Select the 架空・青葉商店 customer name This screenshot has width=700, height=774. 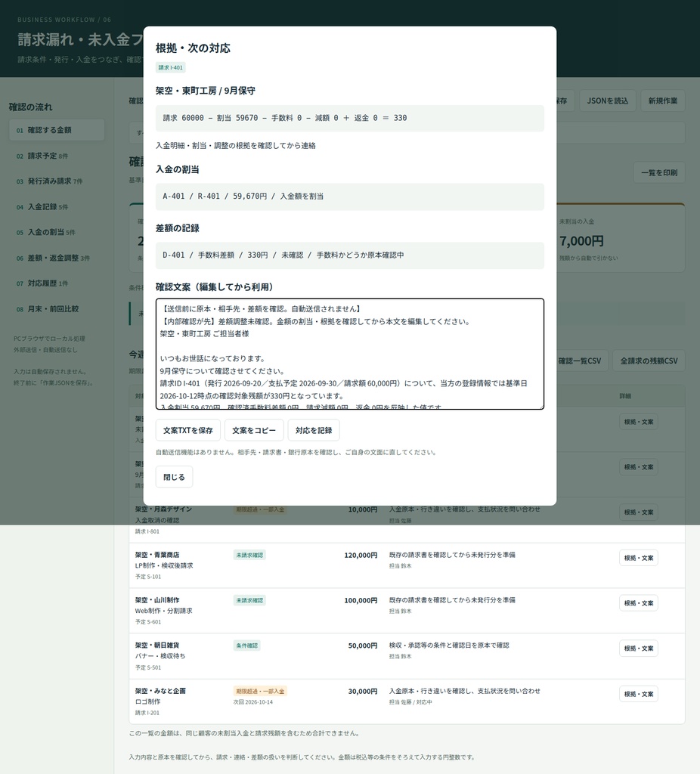[157, 555]
